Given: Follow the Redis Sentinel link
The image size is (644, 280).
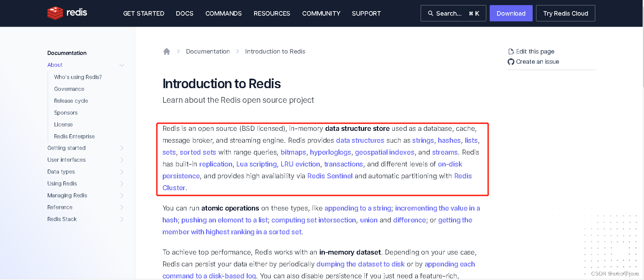Looking at the screenshot, I should (330, 176).
